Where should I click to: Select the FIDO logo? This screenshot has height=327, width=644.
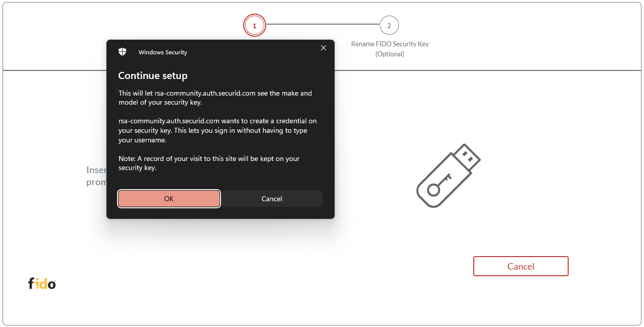coord(41,283)
